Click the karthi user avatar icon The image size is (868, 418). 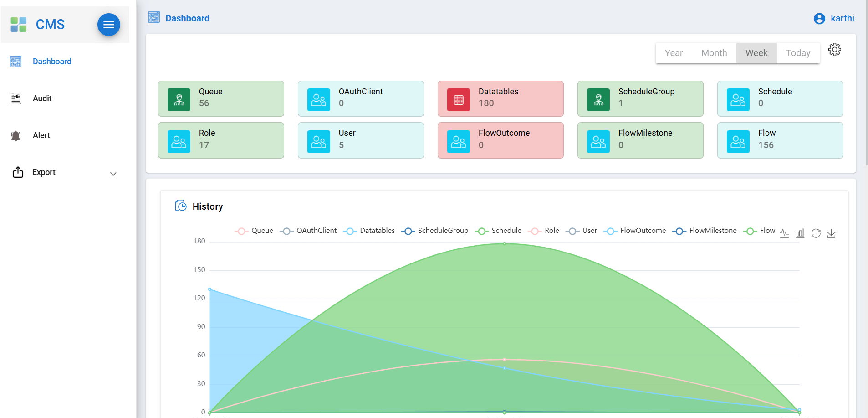point(819,19)
